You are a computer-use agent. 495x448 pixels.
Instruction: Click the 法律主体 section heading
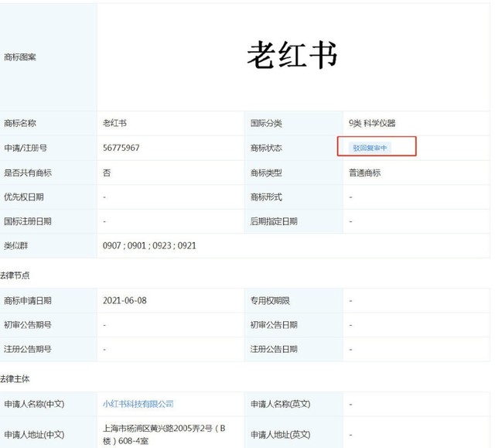coord(15,379)
